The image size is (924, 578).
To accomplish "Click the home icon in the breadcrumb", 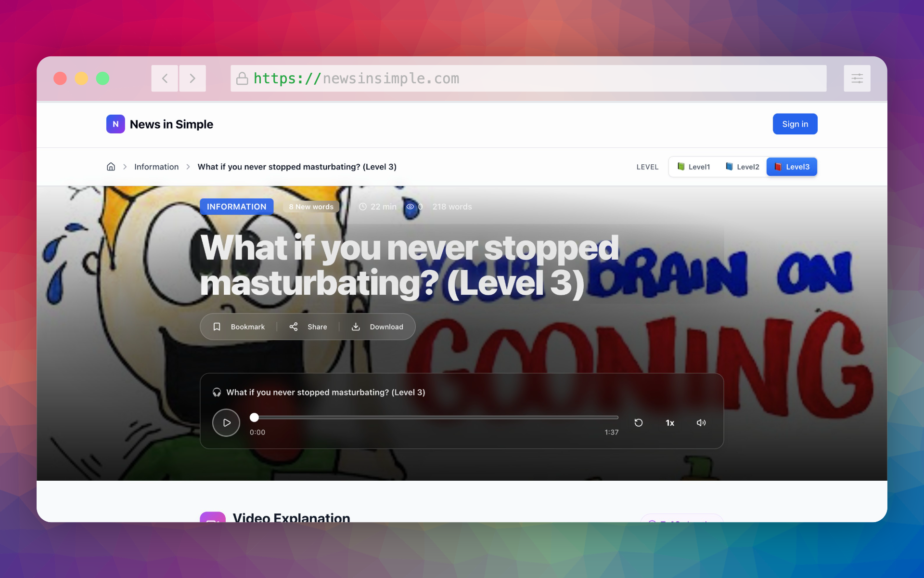I will pos(111,167).
